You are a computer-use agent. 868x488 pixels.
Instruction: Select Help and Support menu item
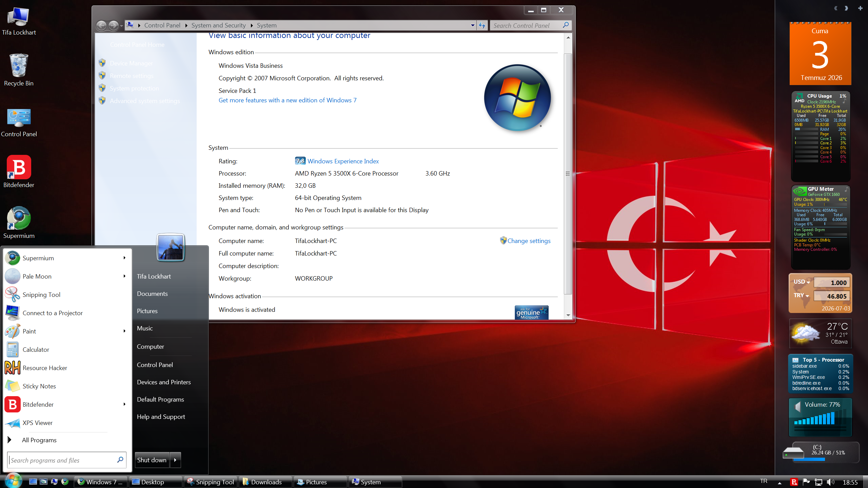tap(161, 416)
